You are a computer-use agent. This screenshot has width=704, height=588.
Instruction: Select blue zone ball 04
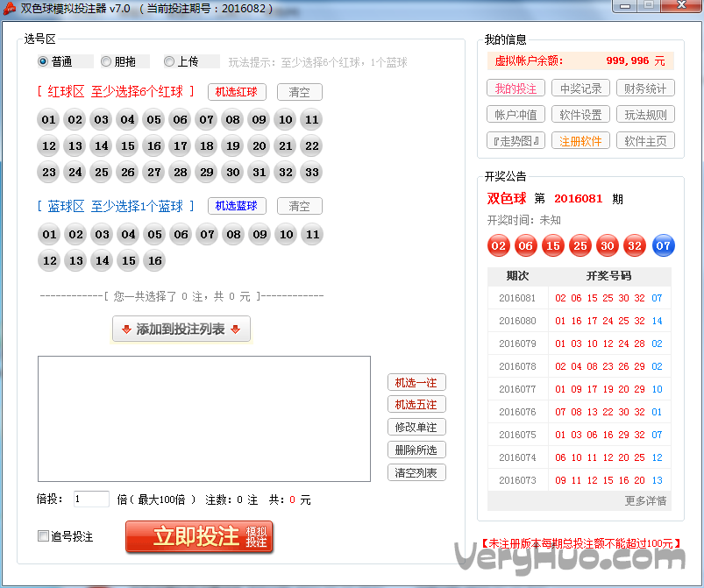click(x=128, y=234)
